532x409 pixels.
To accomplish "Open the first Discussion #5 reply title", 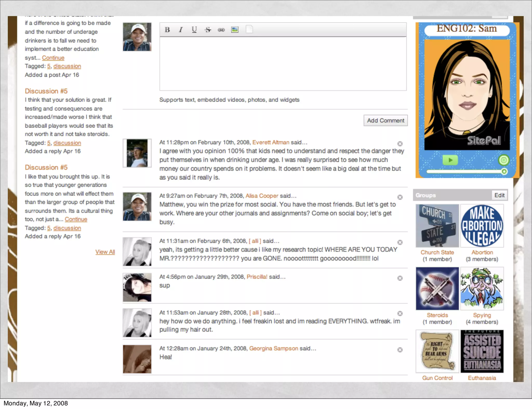I will 46,91.
